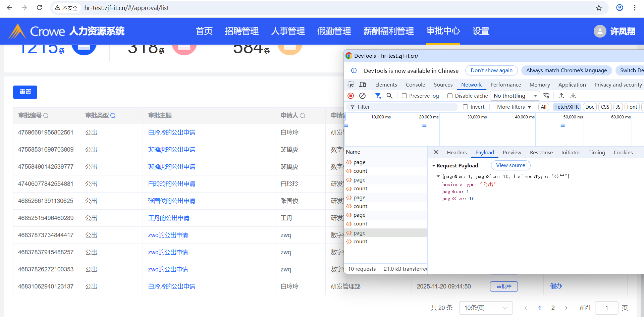Click the record network log icon
The width and height of the screenshot is (644, 317).
click(x=351, y=96)
